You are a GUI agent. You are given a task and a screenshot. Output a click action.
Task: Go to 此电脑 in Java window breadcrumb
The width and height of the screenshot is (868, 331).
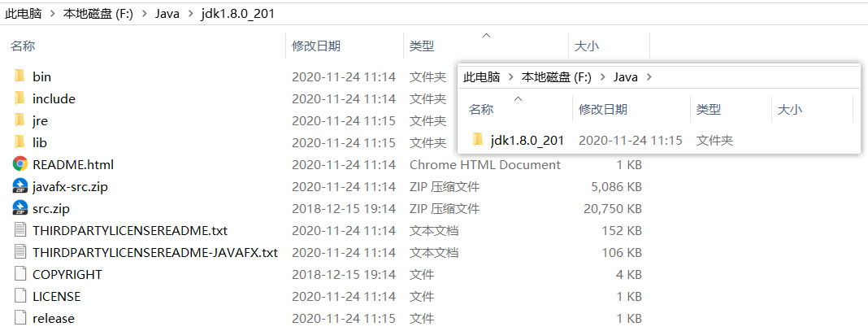tap(482, 77)
